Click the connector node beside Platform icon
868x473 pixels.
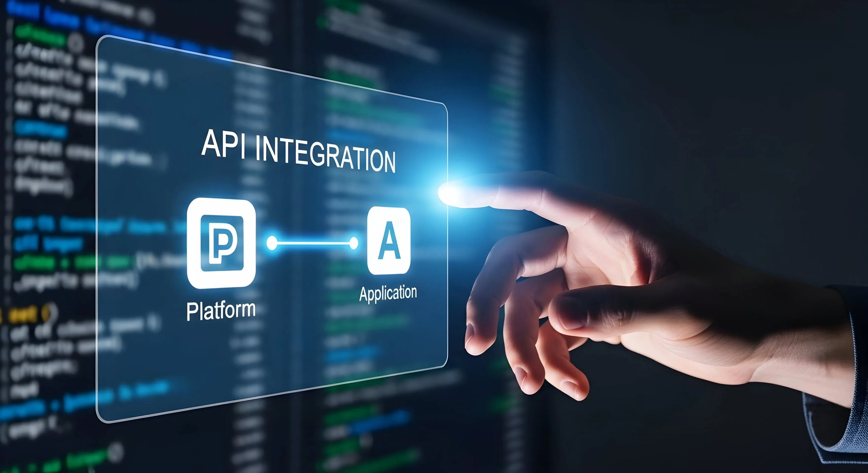tap(272, 243)
